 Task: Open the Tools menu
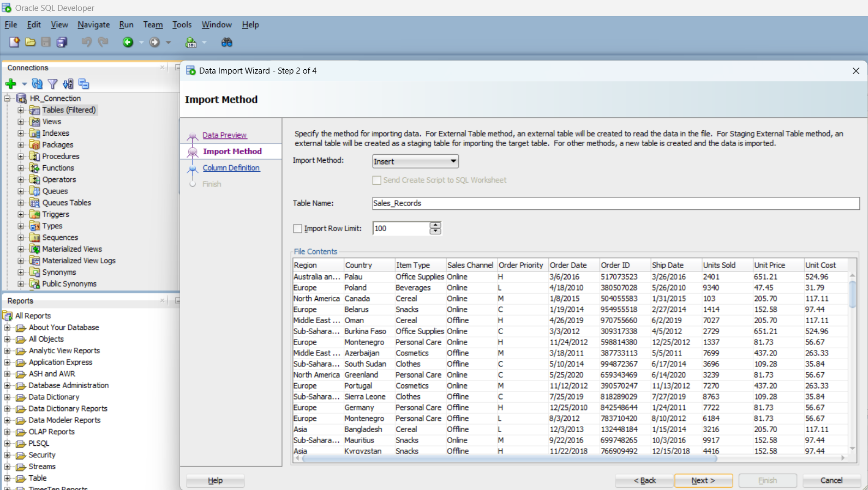pyautogui.click(x=182, y=25)
